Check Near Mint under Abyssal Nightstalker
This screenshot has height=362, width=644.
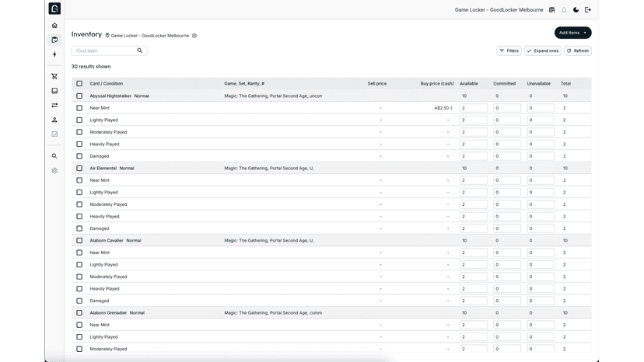coord(79,108)
